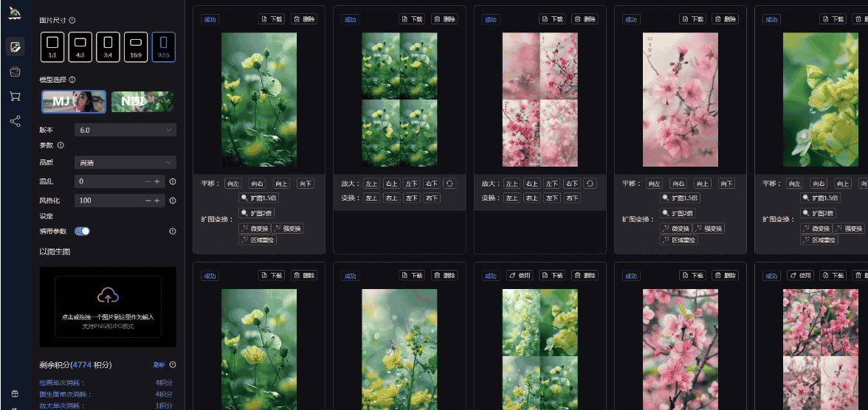Click 强变换 wand button in top-row first card
The image size is (868, 410).
coord(288,229)
